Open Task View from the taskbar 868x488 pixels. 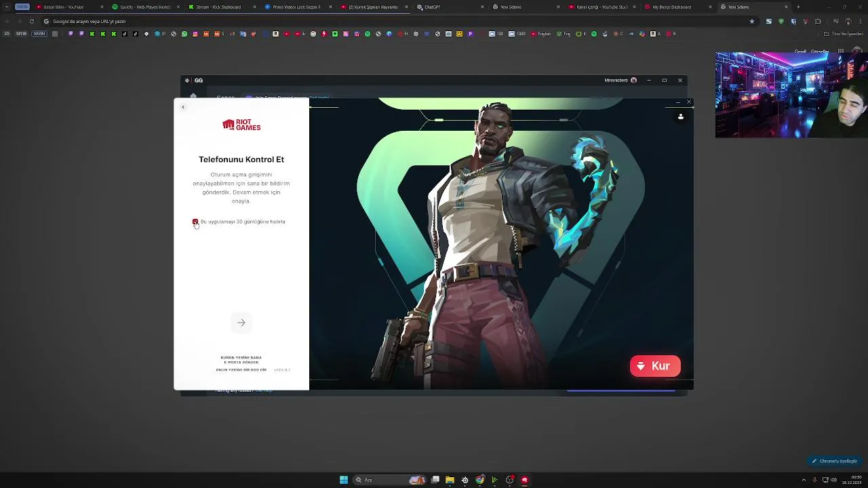pos(435,480)
